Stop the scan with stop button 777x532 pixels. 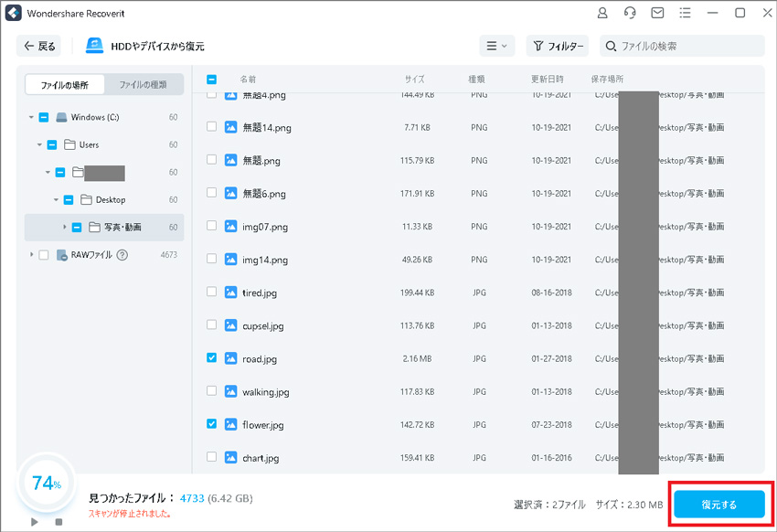(x=59, y=522)
